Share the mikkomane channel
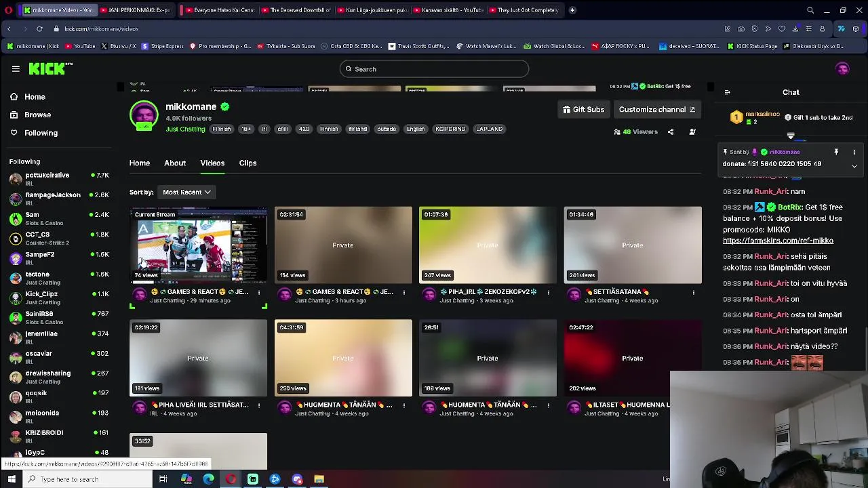The image size is (868, 488). pos(671,131)
